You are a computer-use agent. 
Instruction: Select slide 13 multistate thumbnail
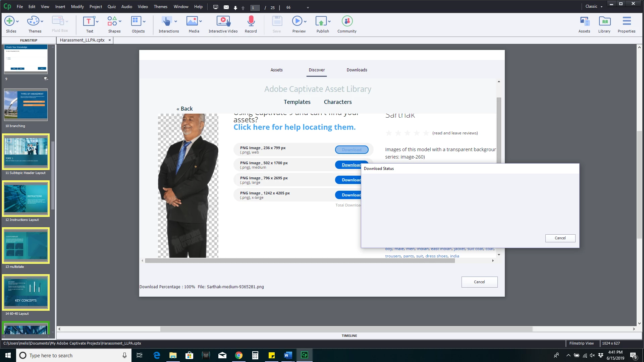tap(26, 245)
